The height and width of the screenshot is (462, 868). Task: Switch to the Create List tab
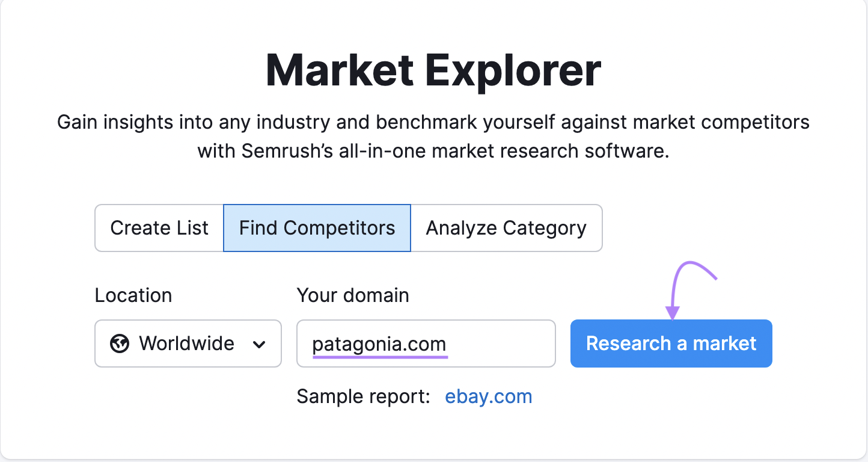pyautogui.click(x=159, y=228)
